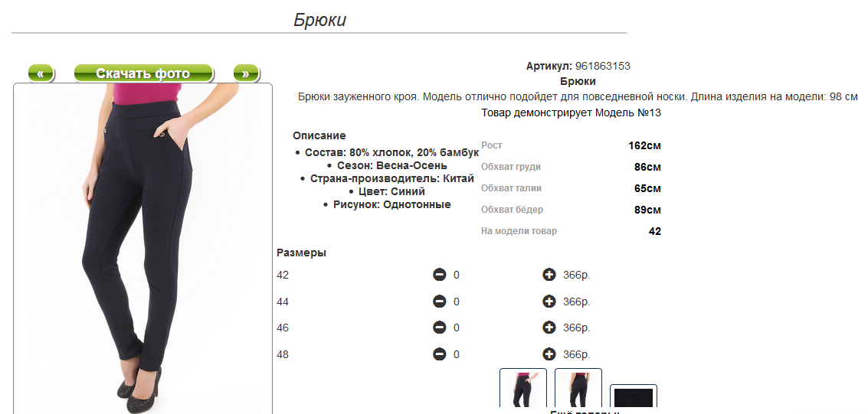The height and width of the screenshot is (414, 868).
Task: Select the first trousers thumbnail
Action: [x=523, y=390]
